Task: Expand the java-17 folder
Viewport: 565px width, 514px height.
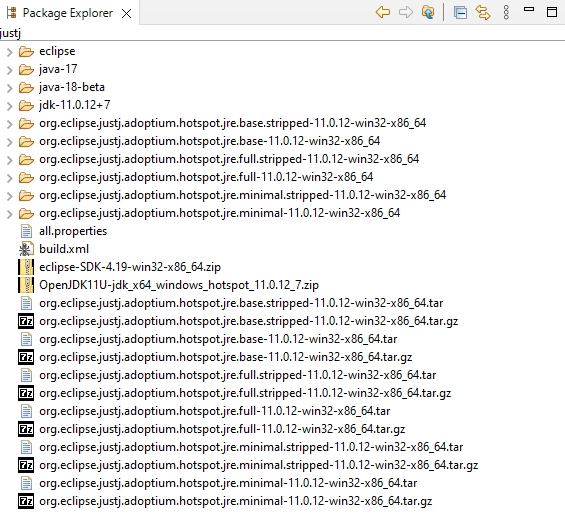Action: pyautogui.click(x=10, y=70)
